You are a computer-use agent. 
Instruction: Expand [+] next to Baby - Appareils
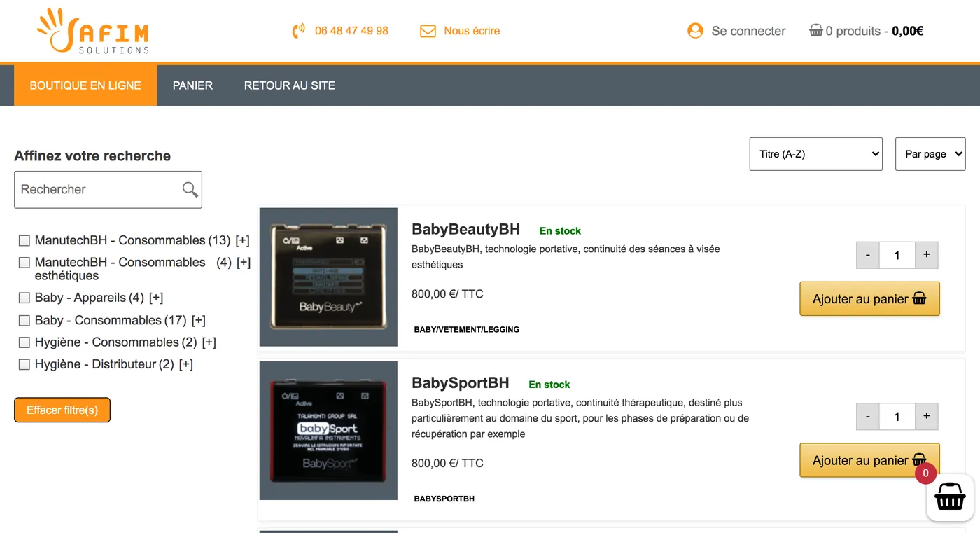tap(156, 298)
